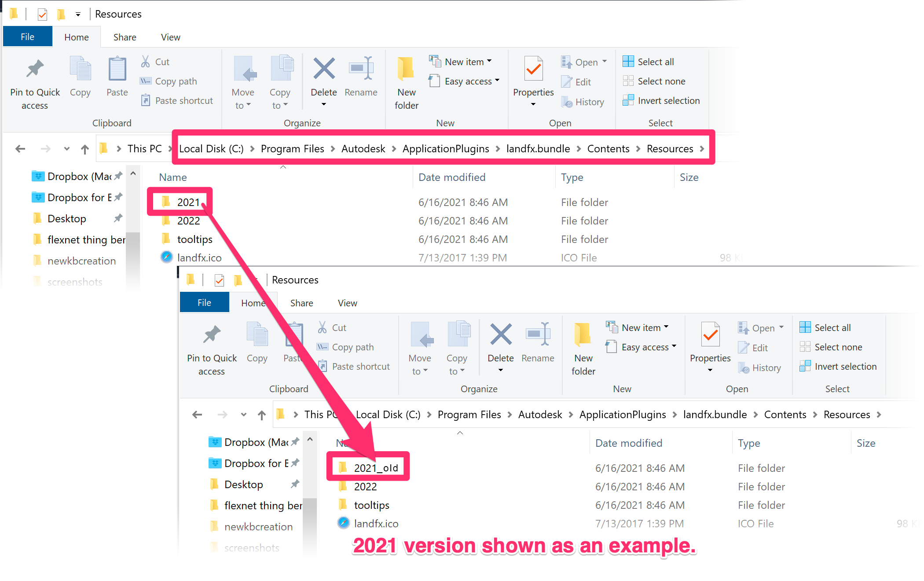Navigate to Contents via the breadcrumb

coord(608,148)
